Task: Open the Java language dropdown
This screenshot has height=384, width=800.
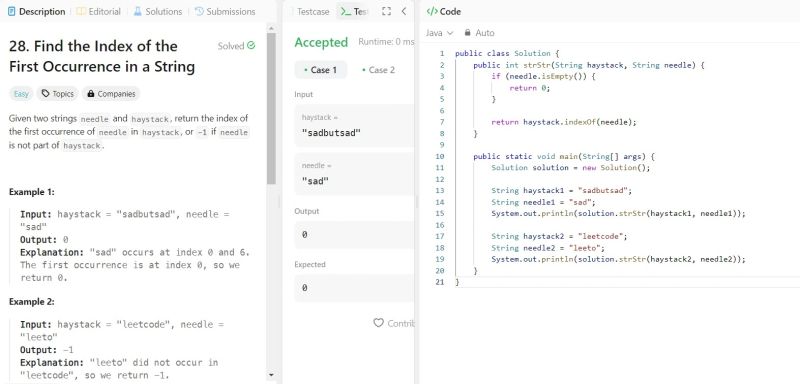Action: point(439,33)
